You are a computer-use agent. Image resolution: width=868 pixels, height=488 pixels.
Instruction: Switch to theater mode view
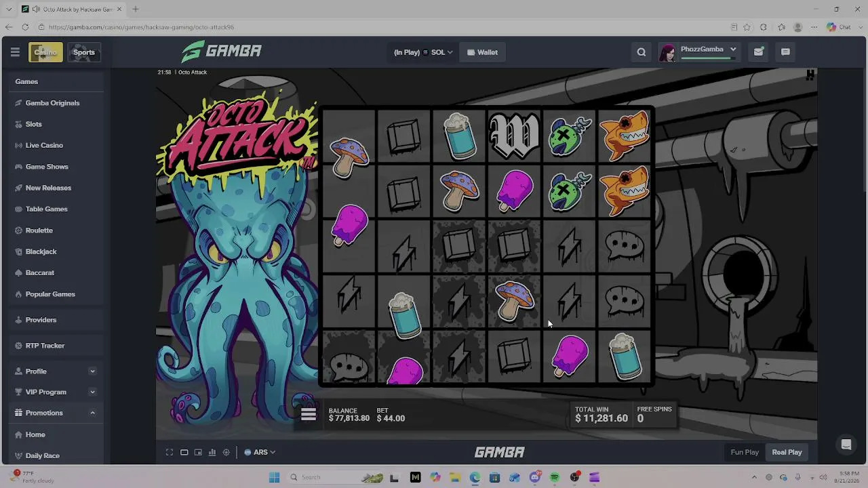pyautogui.click(x=184, y=452)
